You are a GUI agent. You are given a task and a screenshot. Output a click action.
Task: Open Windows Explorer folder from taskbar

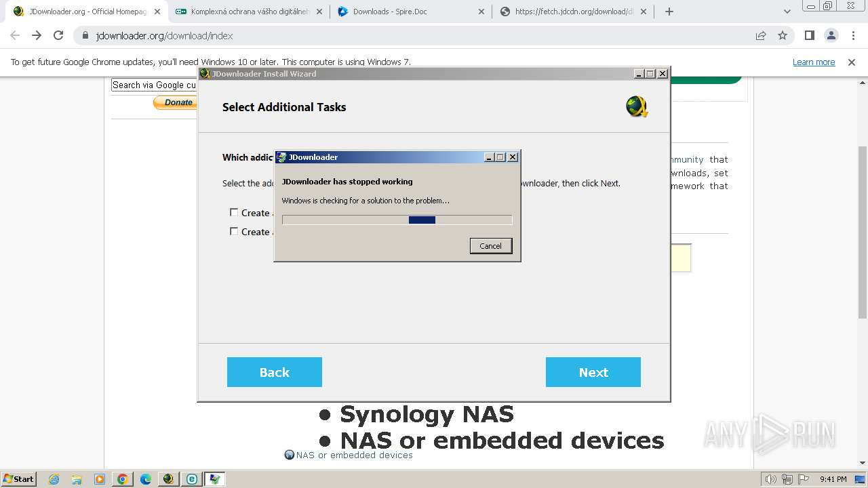point(77,479)
